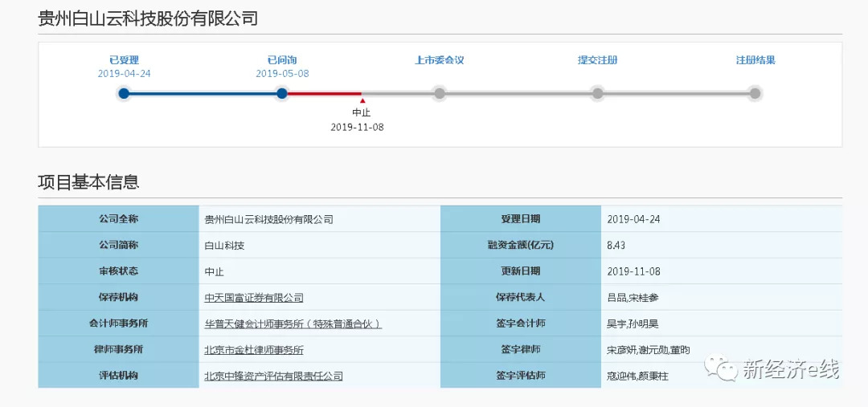Select the 已问询 stage label
Viewport: 868px width, 407px height.
(282, 60)
